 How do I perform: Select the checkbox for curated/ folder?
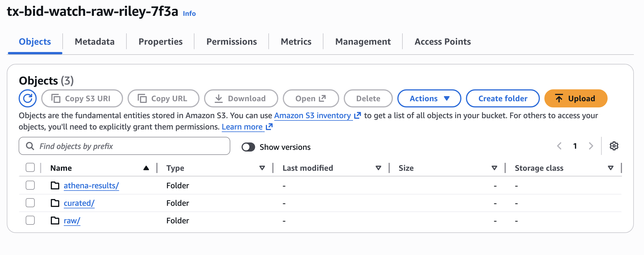(x=30, y=203)
